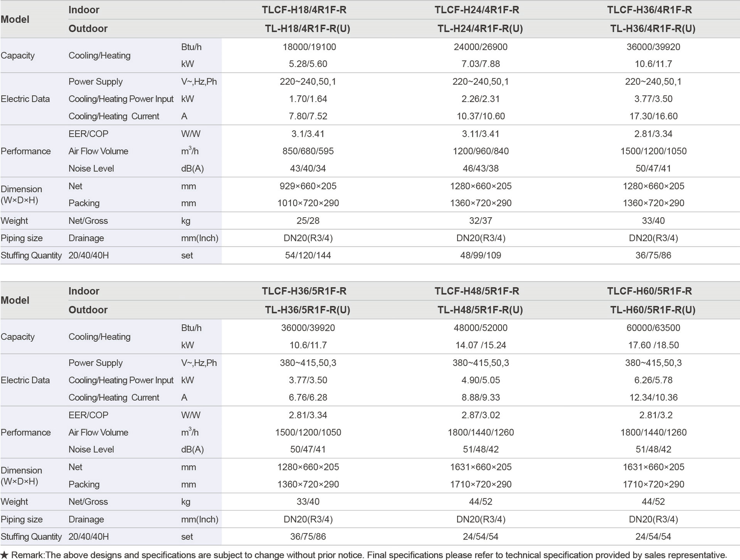Click the 60000/63500 Btu/h capacity value
The height and width of the screenshot is (560, 740).
pyautogui.click(x=653, y=328)
